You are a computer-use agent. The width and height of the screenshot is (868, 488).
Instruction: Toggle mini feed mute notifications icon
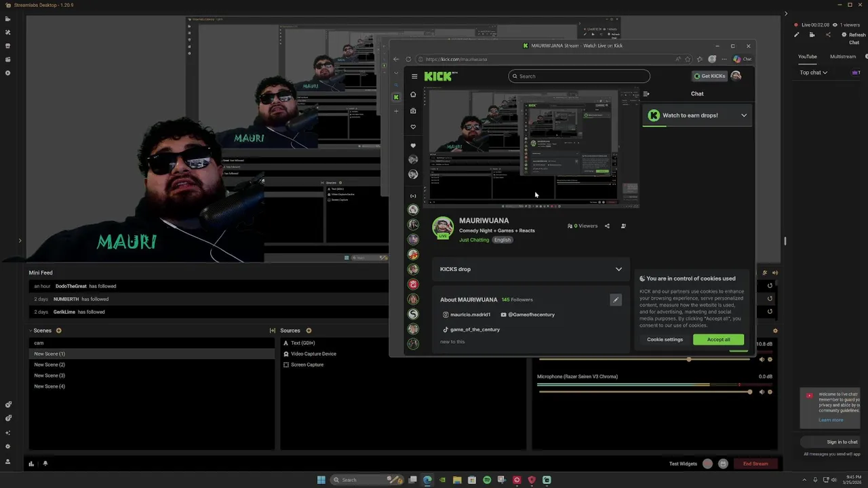coord(765,272)
